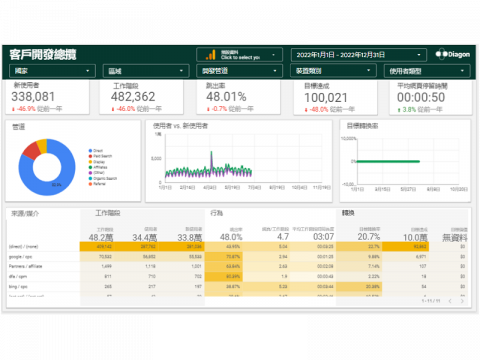Click the Referral legend dot
This screenshot has width=480, height=360.
[90, 184]
